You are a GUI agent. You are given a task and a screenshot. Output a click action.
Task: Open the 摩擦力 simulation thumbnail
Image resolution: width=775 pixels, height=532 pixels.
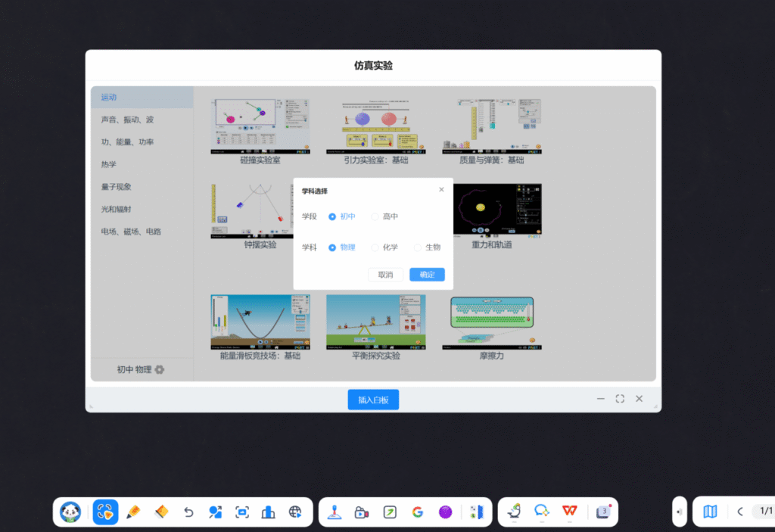click(x=491, y=322)
